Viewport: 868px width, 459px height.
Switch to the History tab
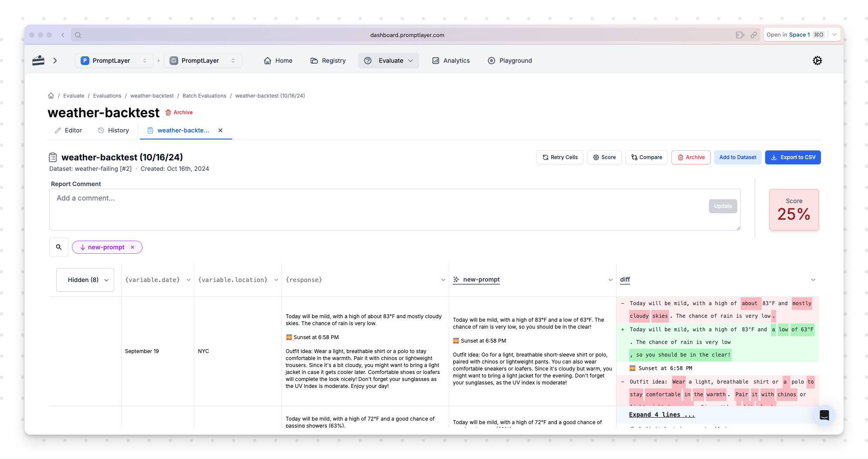pyautogui.click(x=113, y=130)
